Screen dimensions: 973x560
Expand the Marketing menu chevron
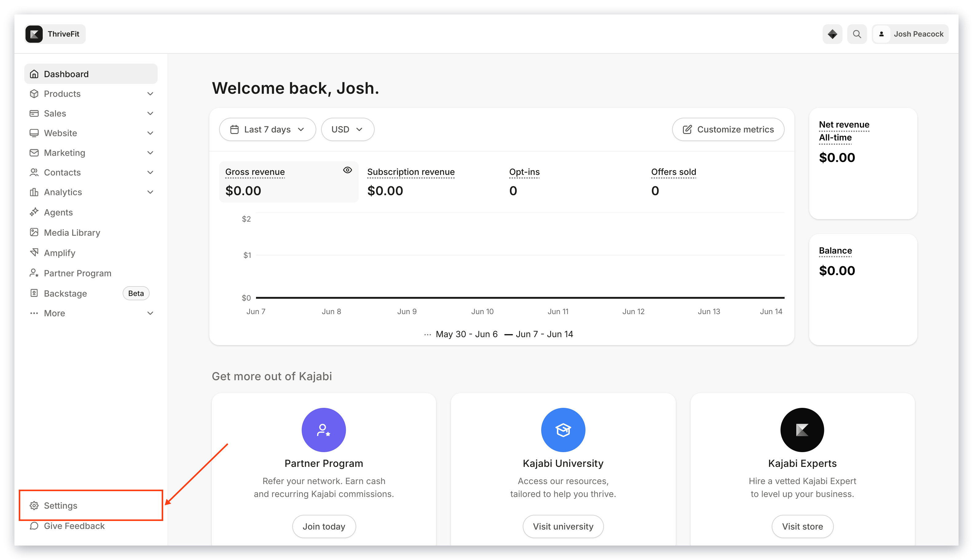(150, 153)
